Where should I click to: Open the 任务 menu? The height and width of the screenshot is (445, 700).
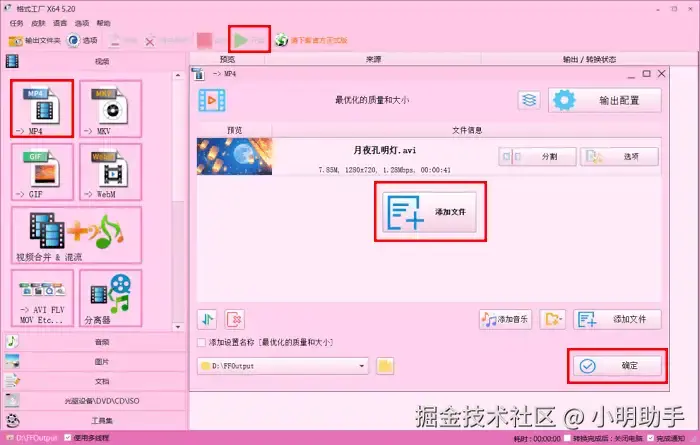[x=17, y=23]
